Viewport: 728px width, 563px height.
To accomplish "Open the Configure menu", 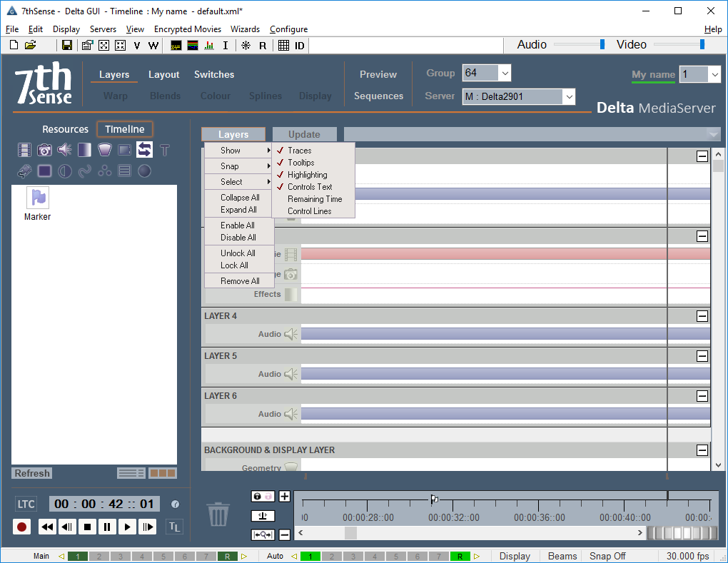I will 288,29.
